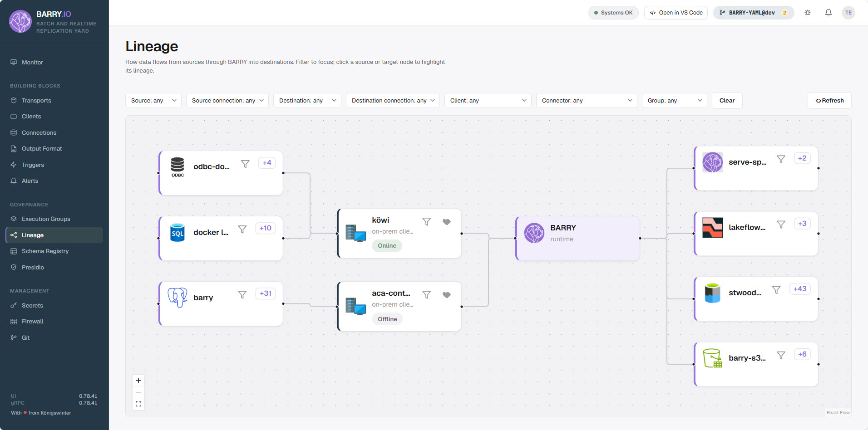Expand the +3 badge on lakeflow... node
The height and width of the screenshot is (430, 868).
point(802,224)
